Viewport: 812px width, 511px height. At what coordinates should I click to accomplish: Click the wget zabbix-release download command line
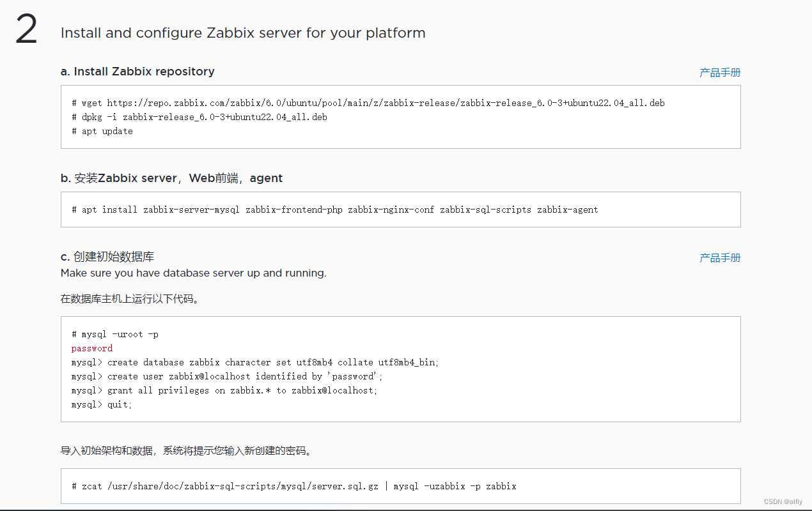pyautogui.click(x=368, y=103)
